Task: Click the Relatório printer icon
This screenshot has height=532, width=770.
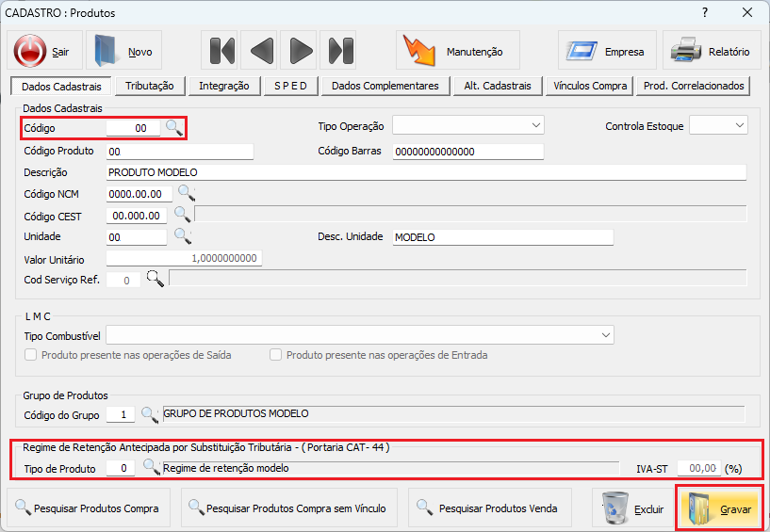Action: tap(686, 50)
